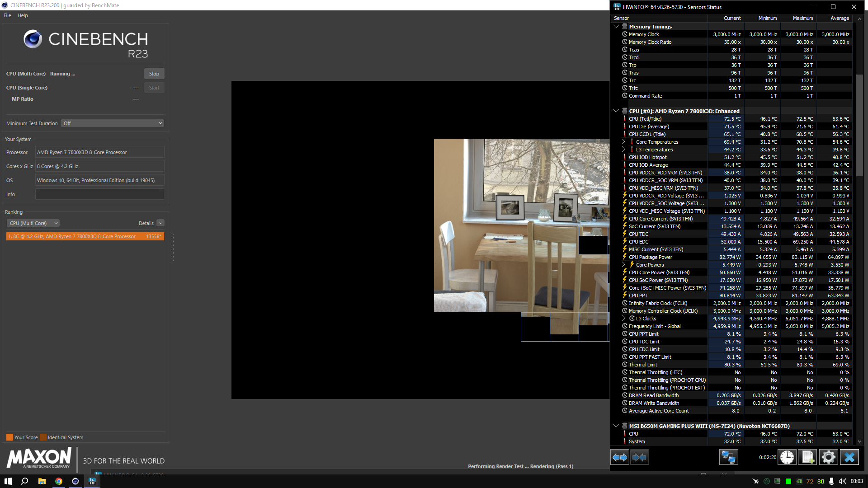Click the Memory Clock sensor clock icon
The image size is (868, 488).
coord(625,34)
